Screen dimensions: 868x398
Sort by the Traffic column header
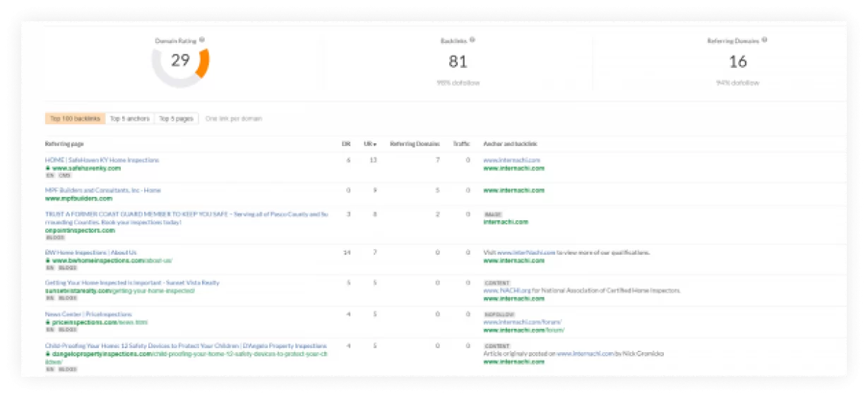(x=461, y=144)
